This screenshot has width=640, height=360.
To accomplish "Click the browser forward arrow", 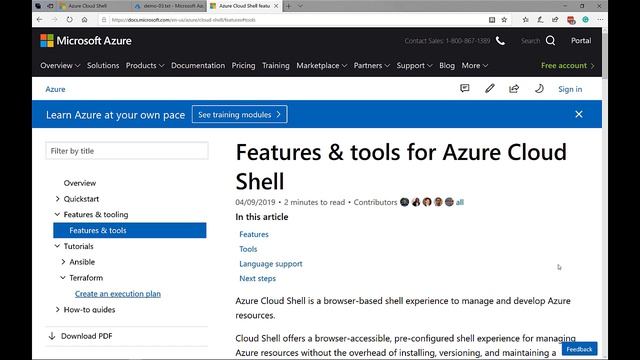I will pos(54,20).
